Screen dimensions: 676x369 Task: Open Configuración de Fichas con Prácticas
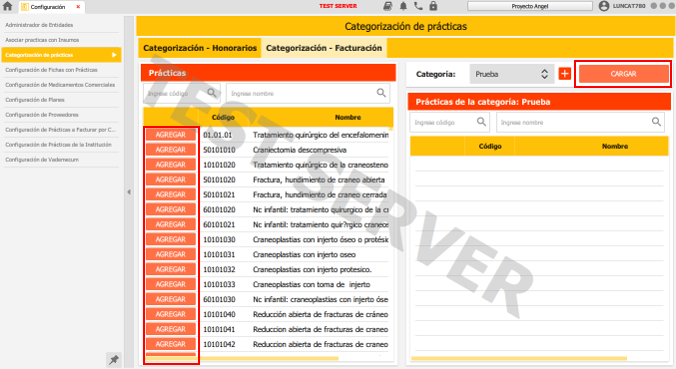point(60,70)
